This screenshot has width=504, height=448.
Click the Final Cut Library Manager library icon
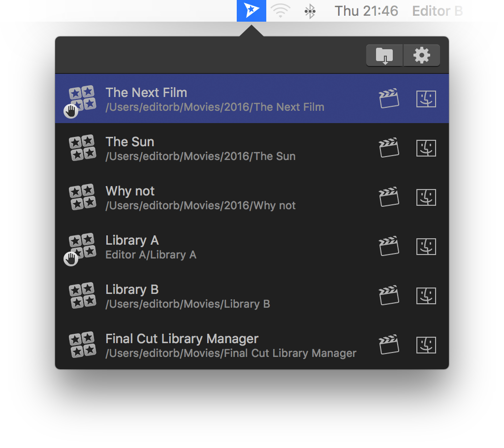point(82,345)
